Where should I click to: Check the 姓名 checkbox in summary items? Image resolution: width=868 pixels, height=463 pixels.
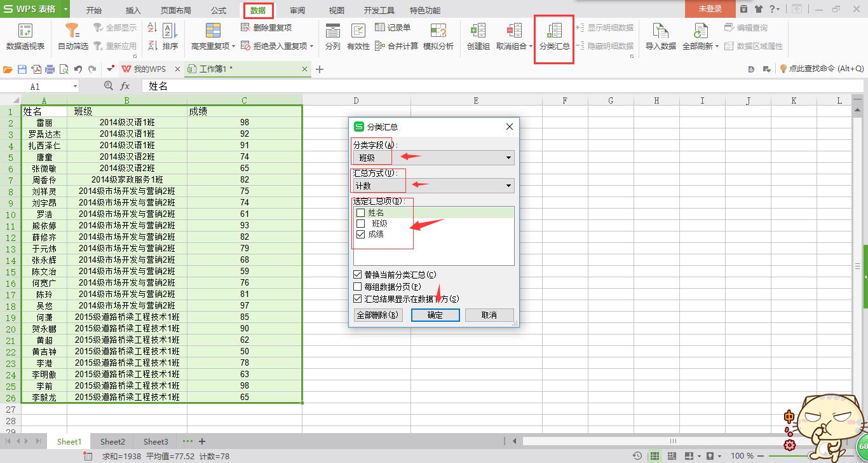(x=361, y=213)
